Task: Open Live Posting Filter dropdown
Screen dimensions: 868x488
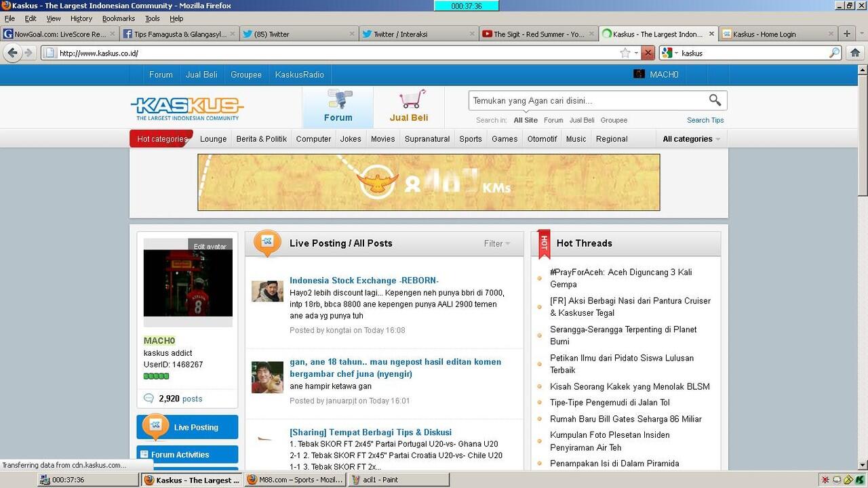Action: pyautogui.click(x=497, y=243)
